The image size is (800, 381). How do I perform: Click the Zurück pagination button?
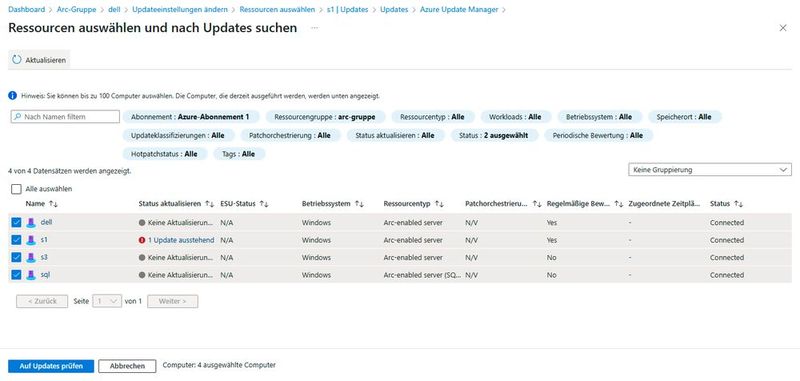pyautogui.click(x=42, y=301)
